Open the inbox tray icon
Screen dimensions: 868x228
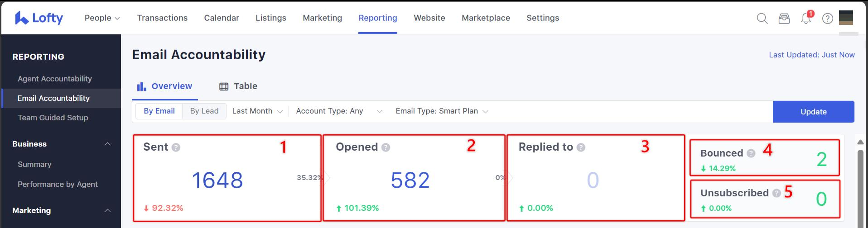784,19
